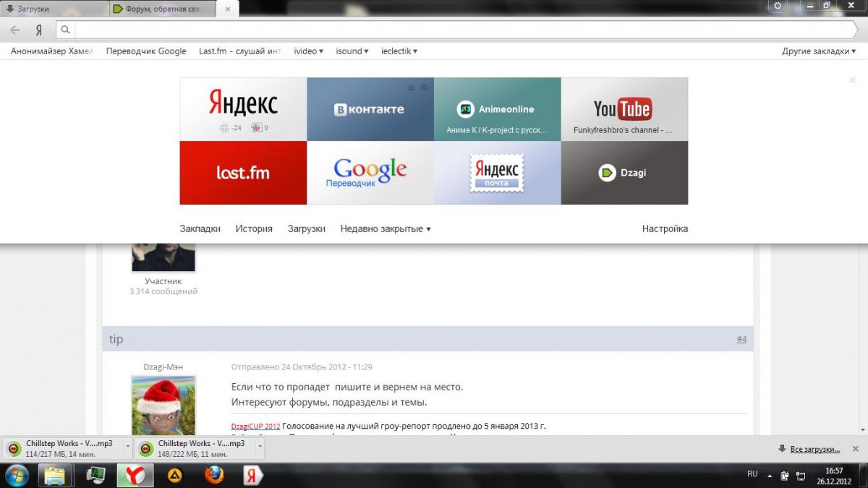The height and width of the screenshot is (488, 868).
Task: Click the Windows Start button
Action: pos(17,474)
